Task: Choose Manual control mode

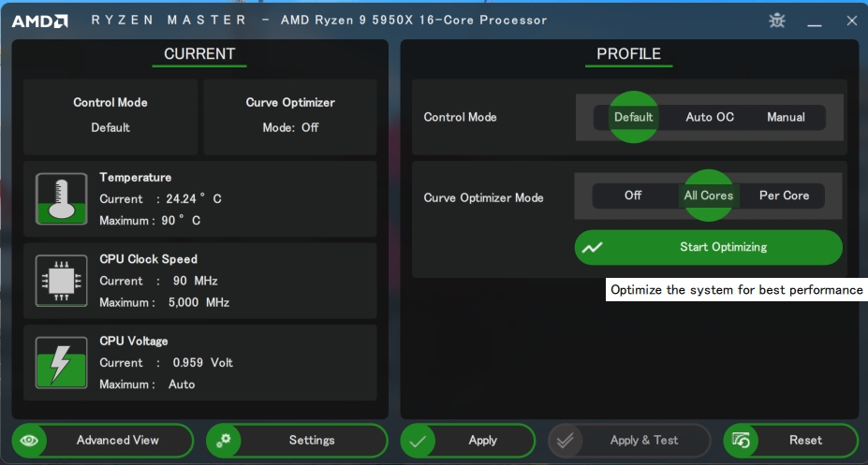Action: (786, 117)
